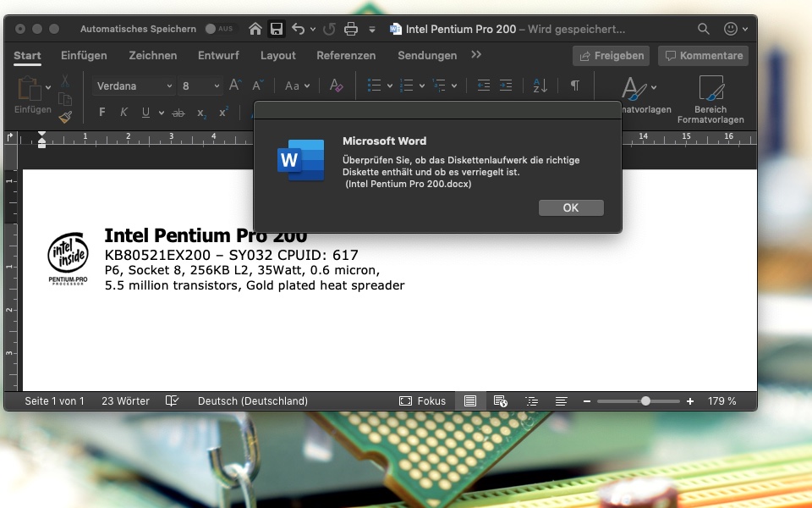Click the Home icon in title bar
This screenshot has height=508, width=812.
point(255,29)
